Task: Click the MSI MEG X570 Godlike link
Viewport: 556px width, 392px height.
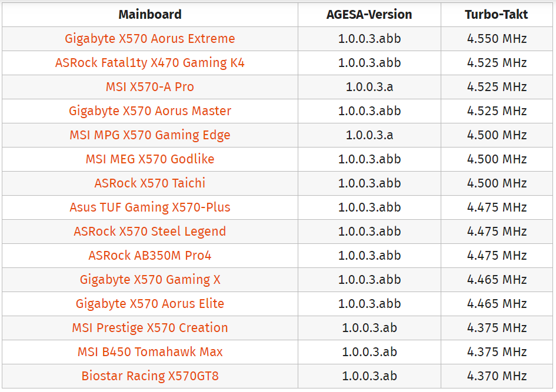Action: [149, 159]
